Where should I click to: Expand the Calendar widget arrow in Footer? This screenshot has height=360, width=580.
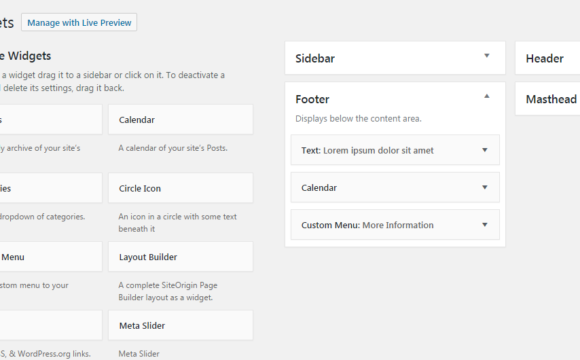(485, 188)
